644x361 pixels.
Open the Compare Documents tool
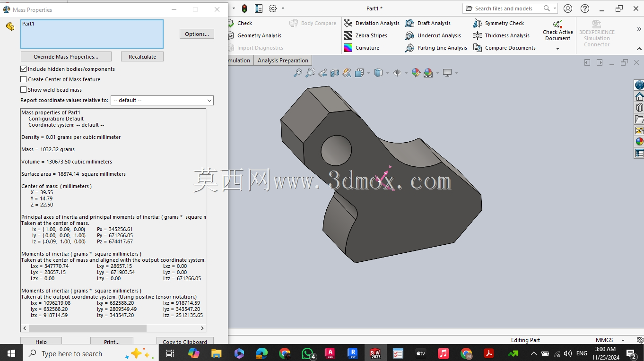click(x=505, y=48)
